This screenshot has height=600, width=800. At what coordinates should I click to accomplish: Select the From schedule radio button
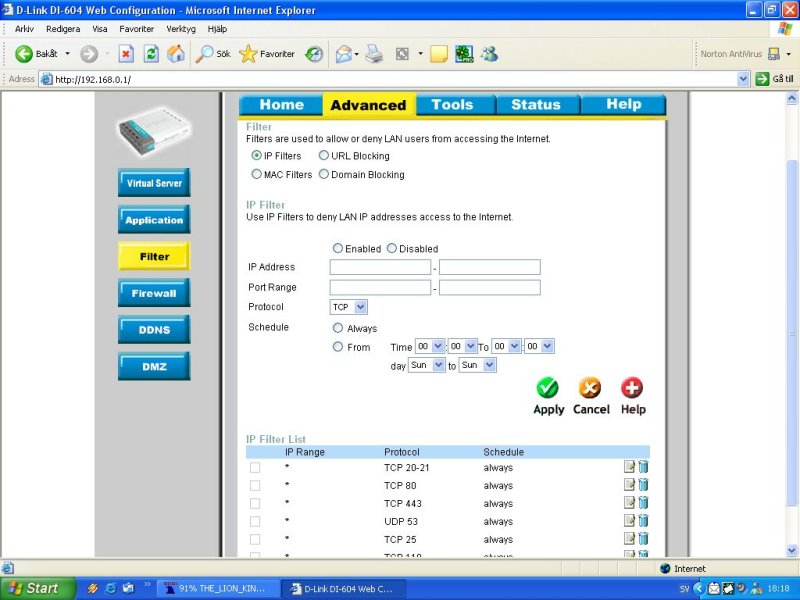[337, 346]
